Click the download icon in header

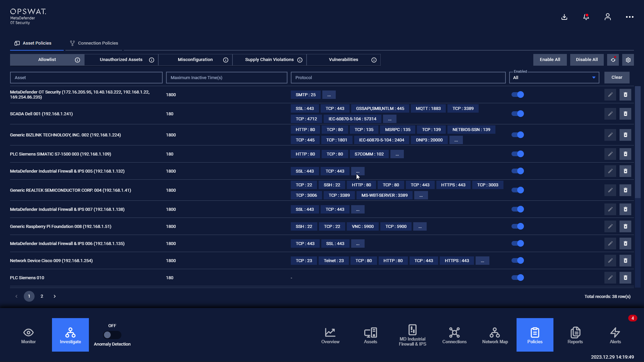564,17
